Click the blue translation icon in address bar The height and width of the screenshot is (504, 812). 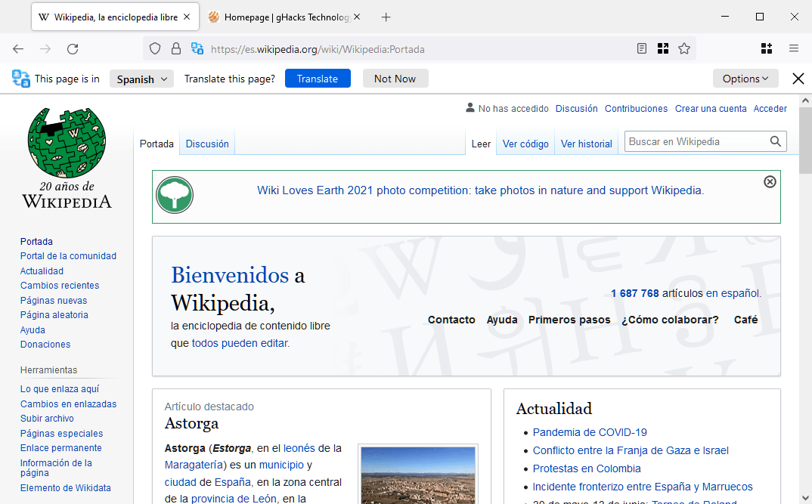[197, 48]
